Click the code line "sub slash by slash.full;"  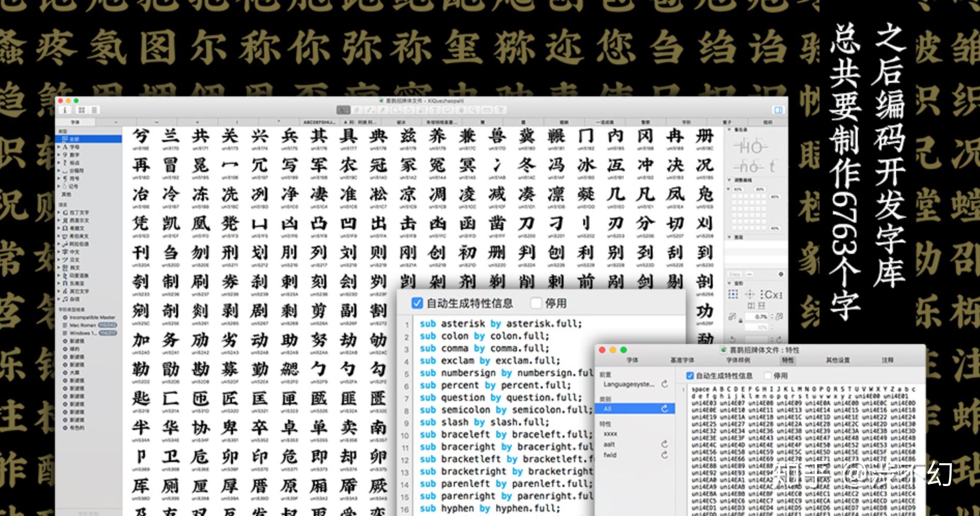[484, 422]
